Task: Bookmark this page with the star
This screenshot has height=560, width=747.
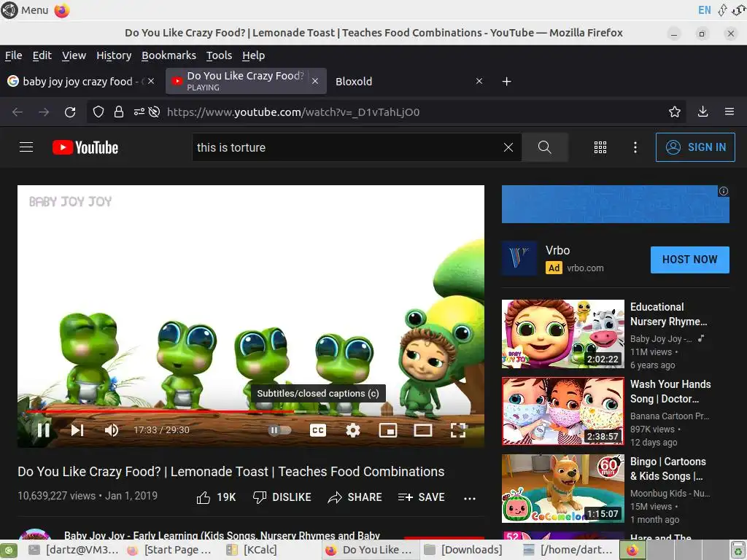Action: [675, 112]
